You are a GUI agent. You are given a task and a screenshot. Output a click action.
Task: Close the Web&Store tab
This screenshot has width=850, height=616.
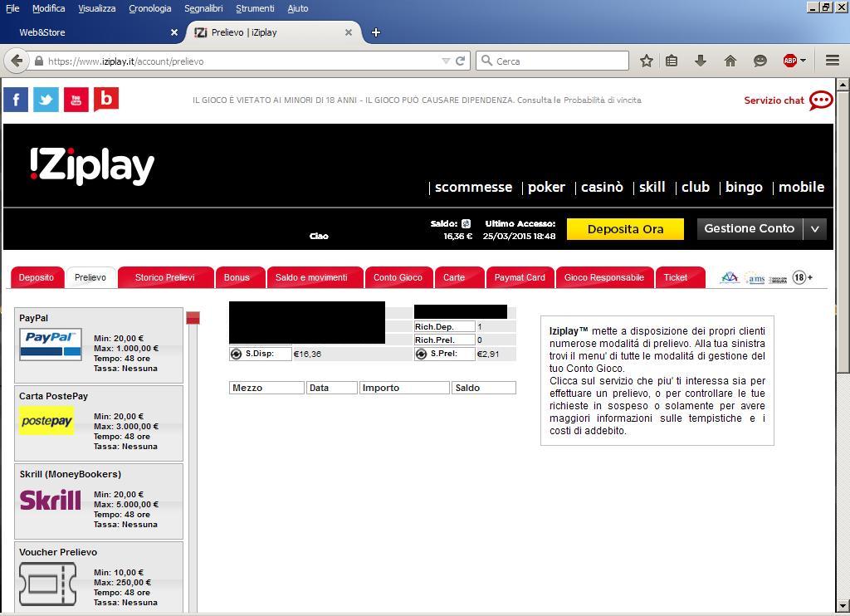[x=174, y=32]
